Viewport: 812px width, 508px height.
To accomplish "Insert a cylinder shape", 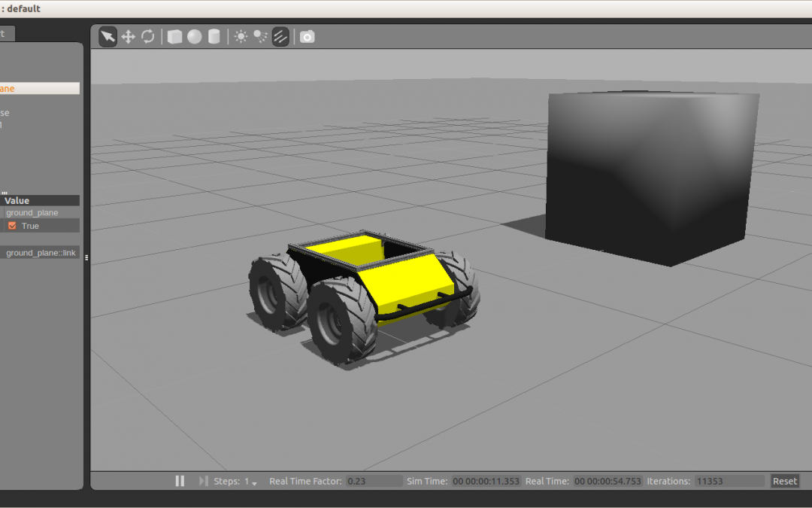I will pyautogui.click(x=214, y=37).
